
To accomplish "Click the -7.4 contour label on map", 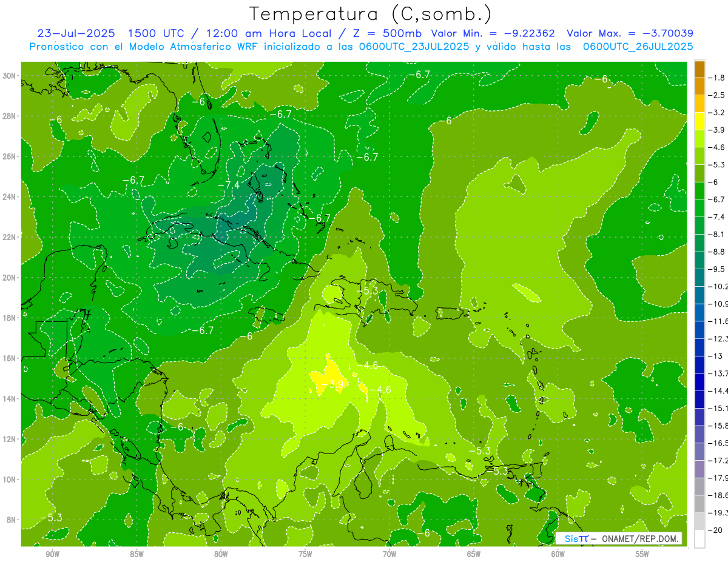I will click(x=230, y=185).
